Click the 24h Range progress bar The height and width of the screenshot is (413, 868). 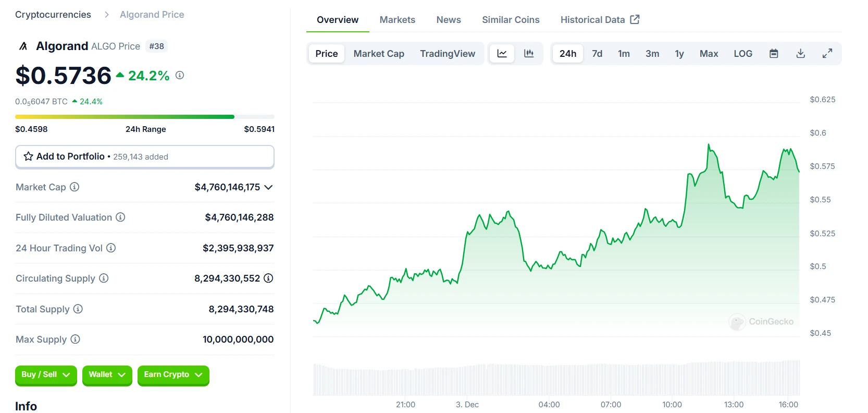click(x=145, y=117)
